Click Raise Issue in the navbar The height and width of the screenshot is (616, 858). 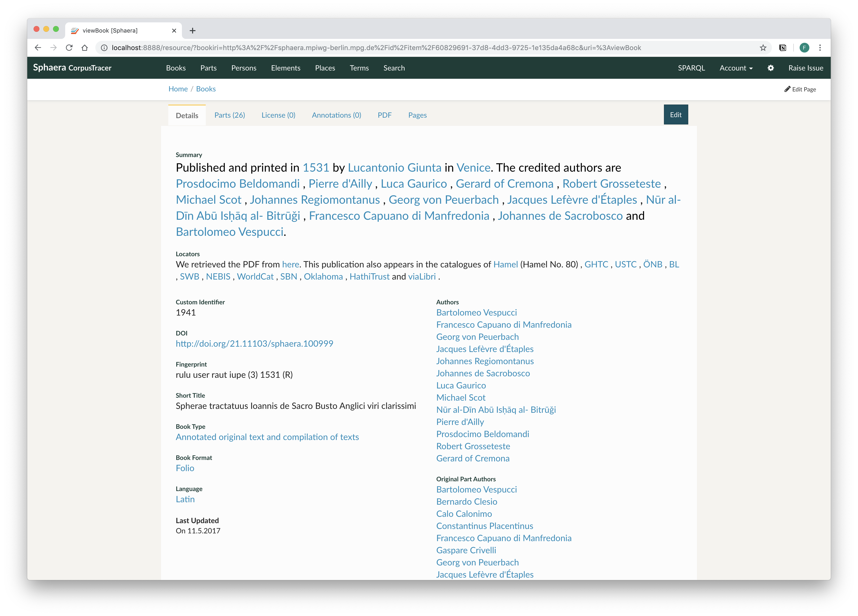click(x=806, y=68)
